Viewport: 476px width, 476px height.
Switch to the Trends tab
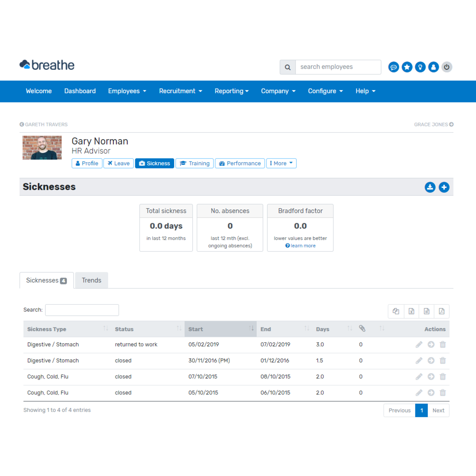click(91, 280)
